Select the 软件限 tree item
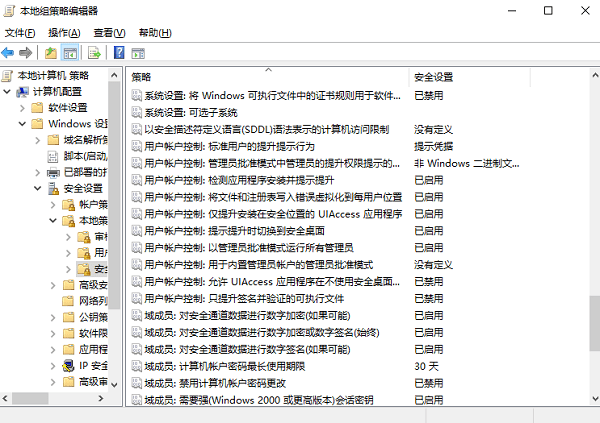This screenshot has width=600, height=423. (93, 333)
